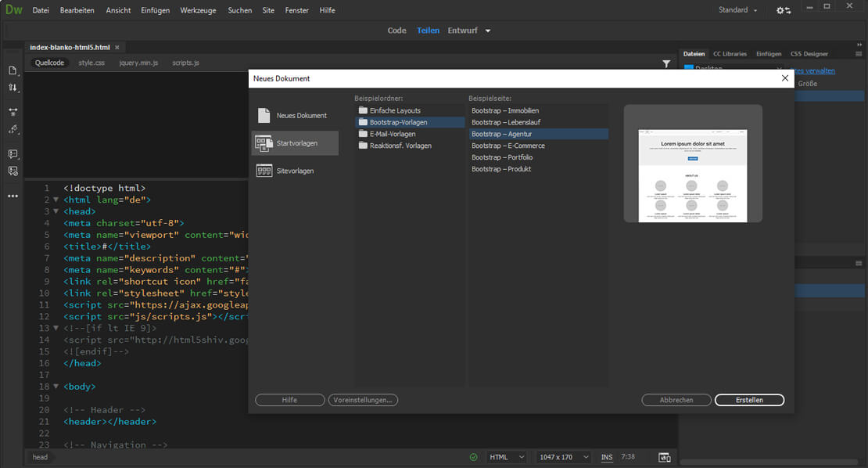Viewport: 868px width, 468px height.
Task: Select the E-Mail-Vorlagen sample folder
Action: click(x=394, y=134)
